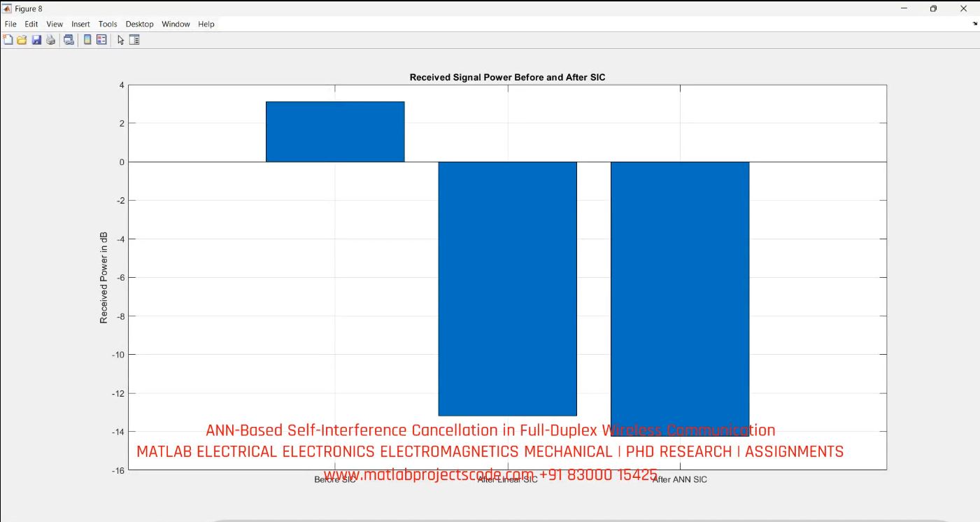
Task: Select the Before SIC positive bar
Action: pyautogui.click(x=335, y=132)
